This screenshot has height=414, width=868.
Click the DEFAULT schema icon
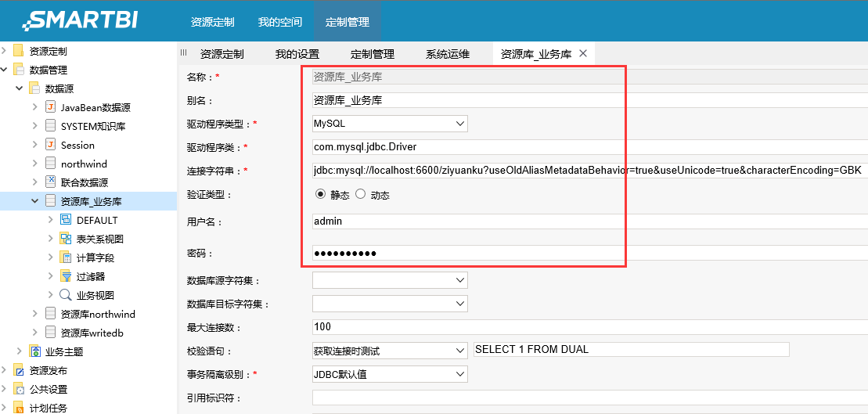point(66,220)
